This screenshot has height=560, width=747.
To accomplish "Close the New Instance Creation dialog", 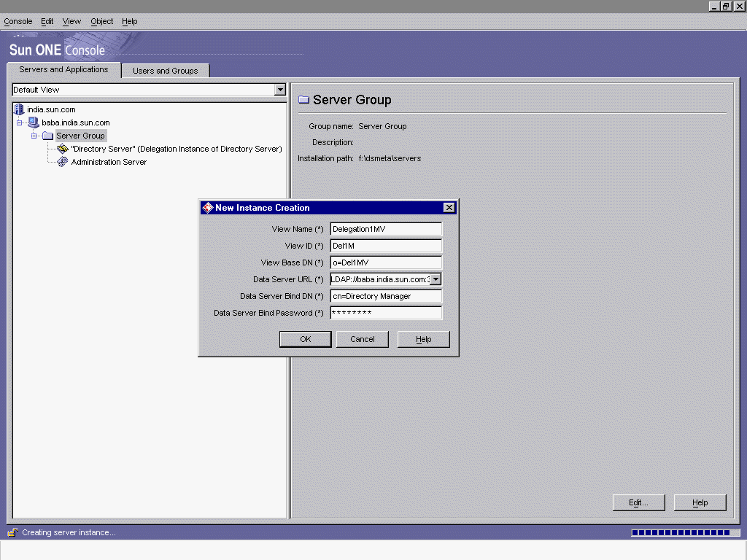I will click(x=449, y=208).
